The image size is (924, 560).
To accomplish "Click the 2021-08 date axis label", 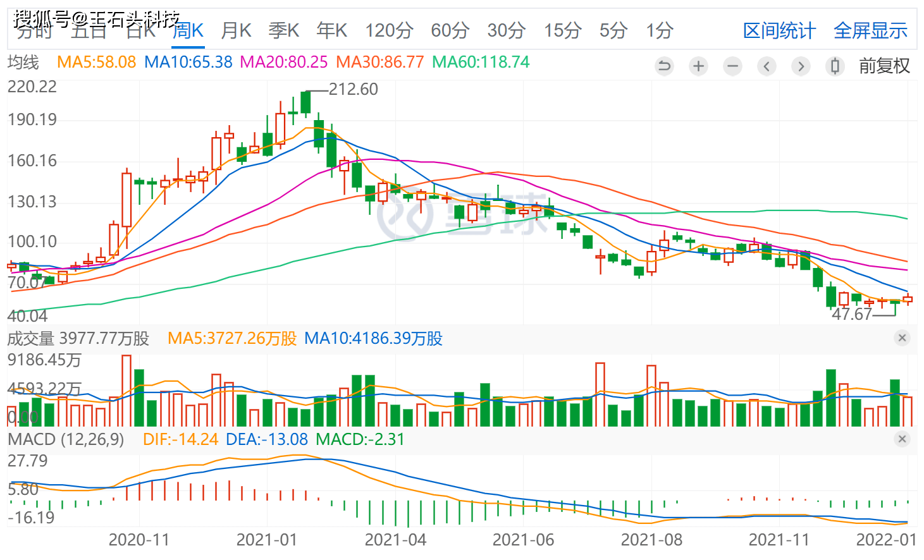I will [x=651, y=540].
